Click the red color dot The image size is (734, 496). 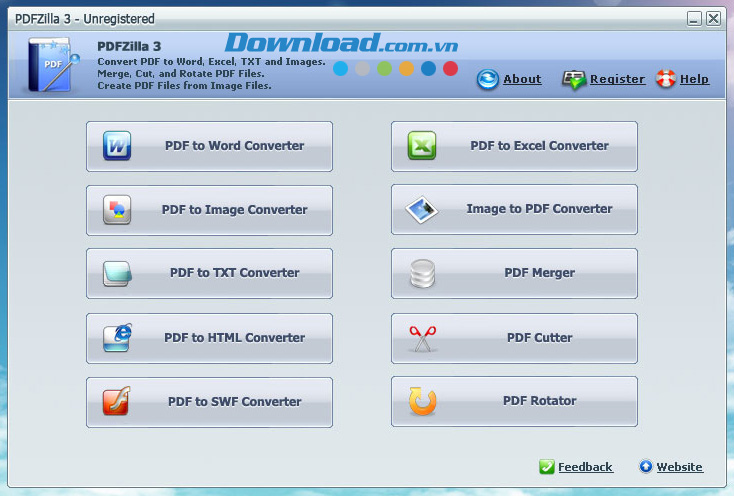coord(450,68)
